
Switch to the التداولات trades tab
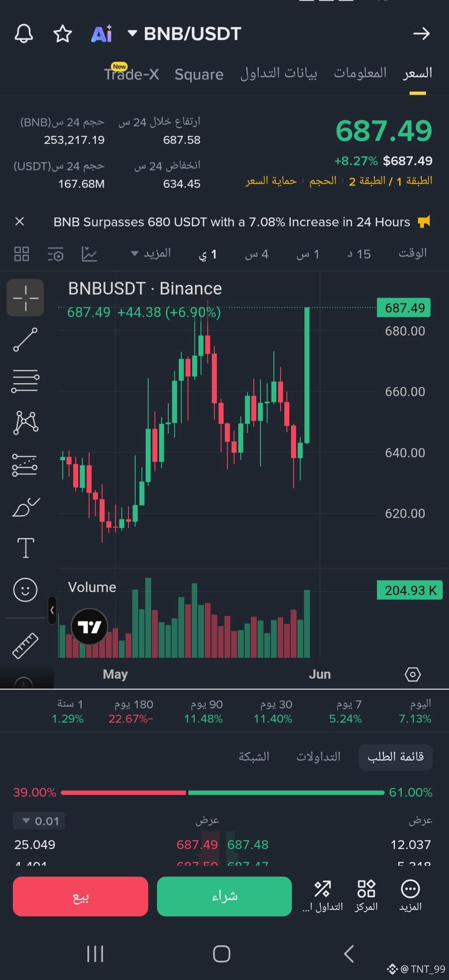318,757
